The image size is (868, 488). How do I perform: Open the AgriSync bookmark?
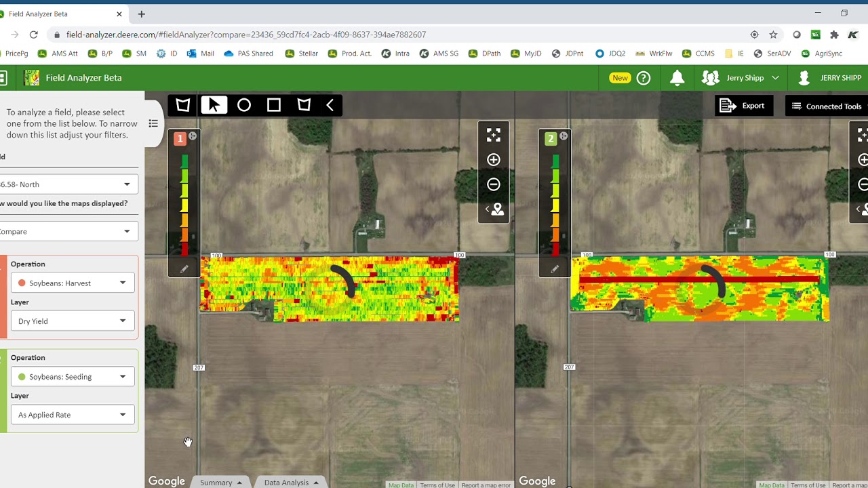point(821,54)
